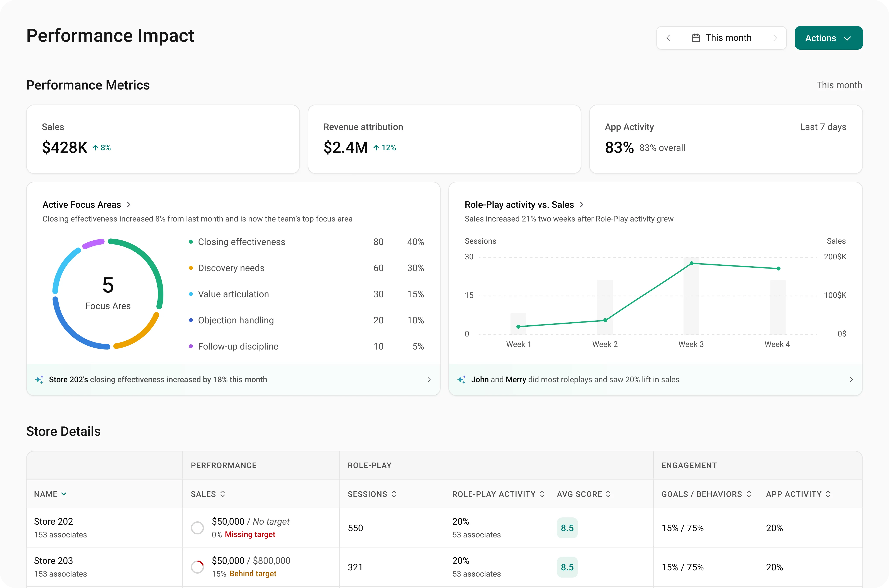Click the Sales $428K metric card
889x588 pixels.
click(x=163, y=139)
